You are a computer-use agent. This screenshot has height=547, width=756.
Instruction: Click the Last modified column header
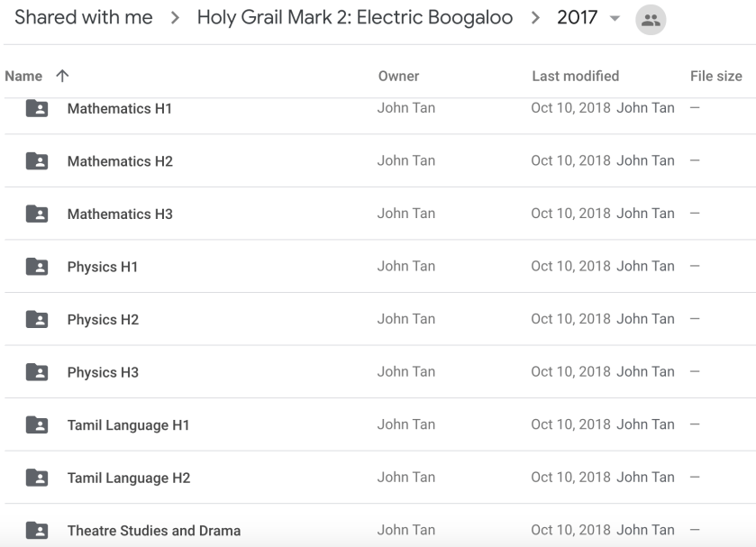(575, 77)
